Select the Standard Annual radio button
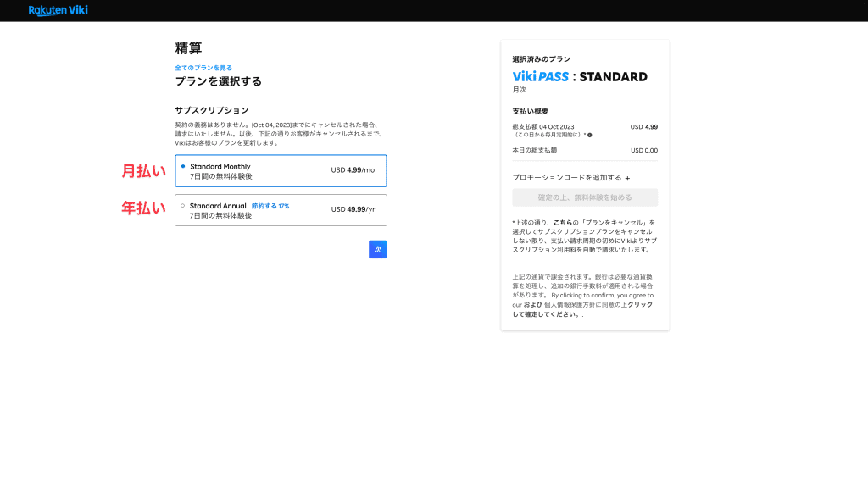This screenshot has height=488, width=868. (183, 206)
